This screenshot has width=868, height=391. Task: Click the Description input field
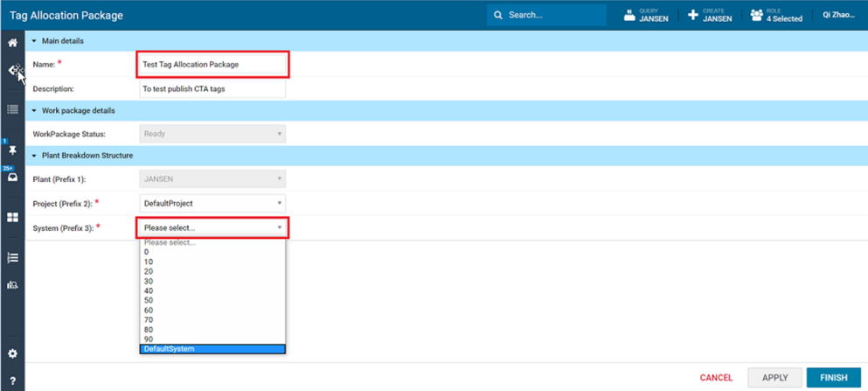coord(212,88)
